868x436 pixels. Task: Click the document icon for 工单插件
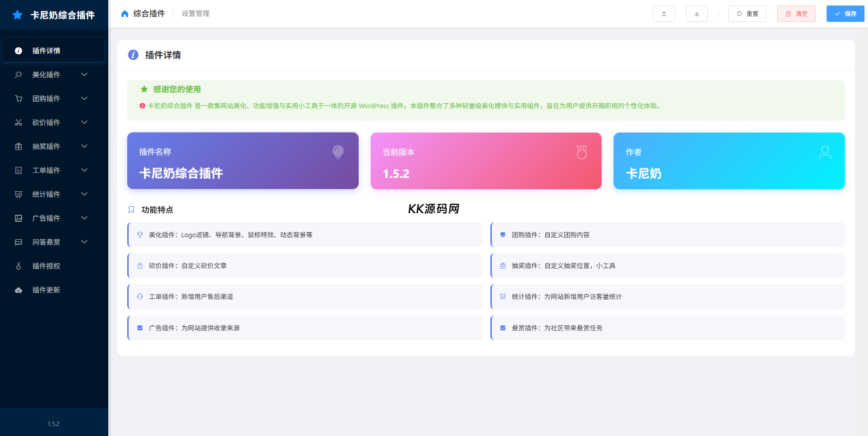pos(18,170)
